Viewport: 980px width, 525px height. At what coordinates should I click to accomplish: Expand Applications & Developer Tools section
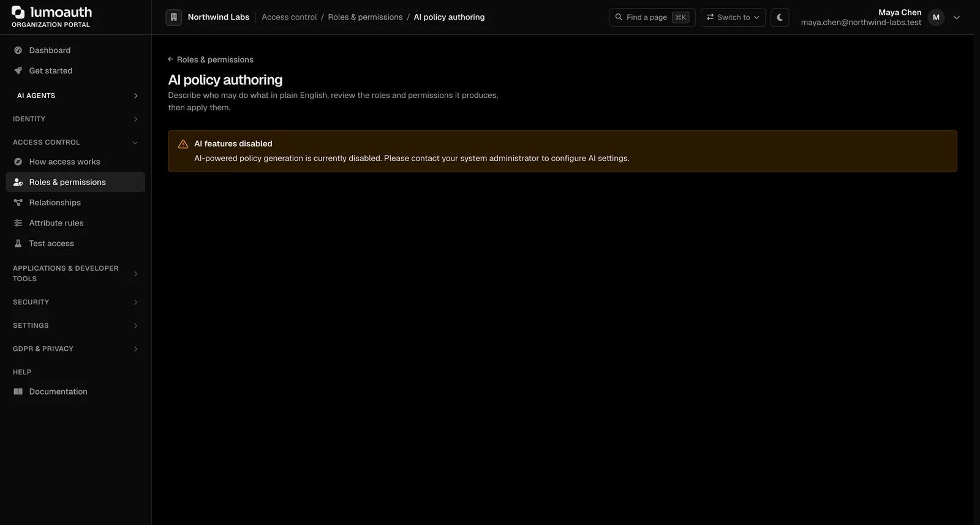pyautogui.click(x=75, y=273)
